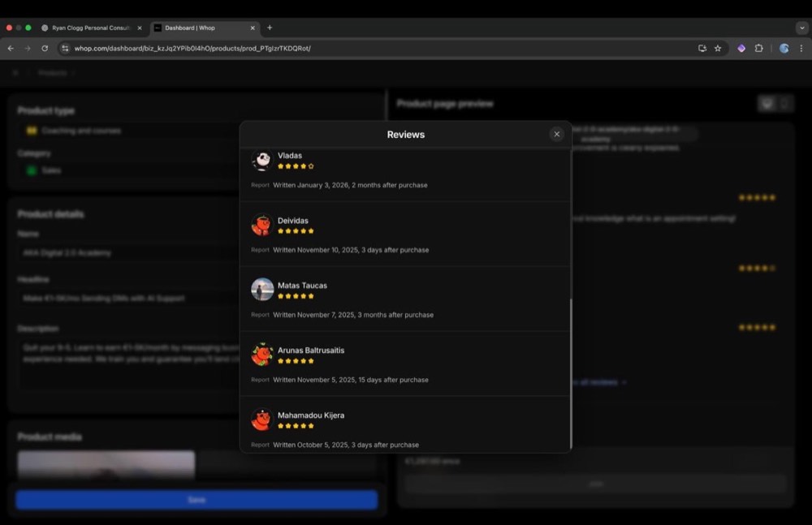This screenshot has width=812, height=525.
Task: Click the install app icon in address bar
Action: click(702, 48)
